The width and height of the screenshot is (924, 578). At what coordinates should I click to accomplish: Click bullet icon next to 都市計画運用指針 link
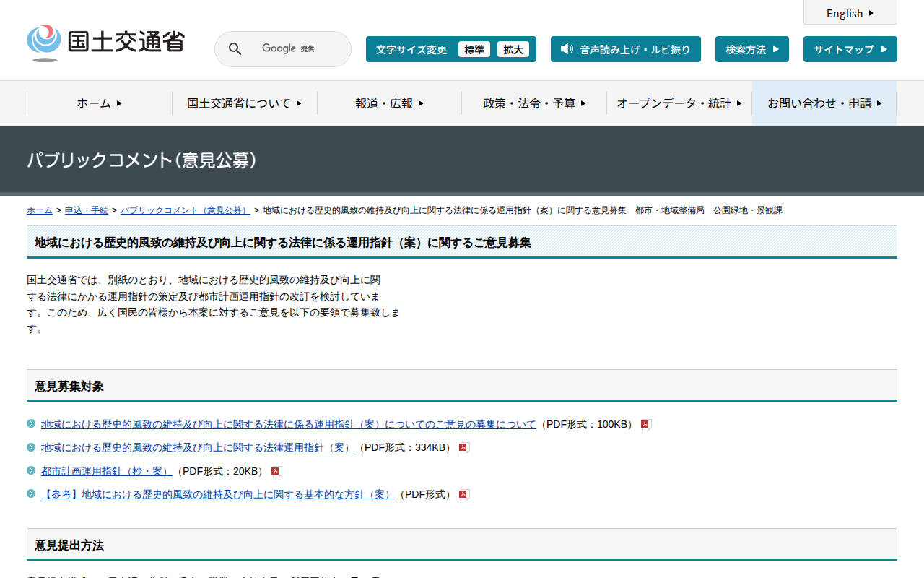[31, 470]
